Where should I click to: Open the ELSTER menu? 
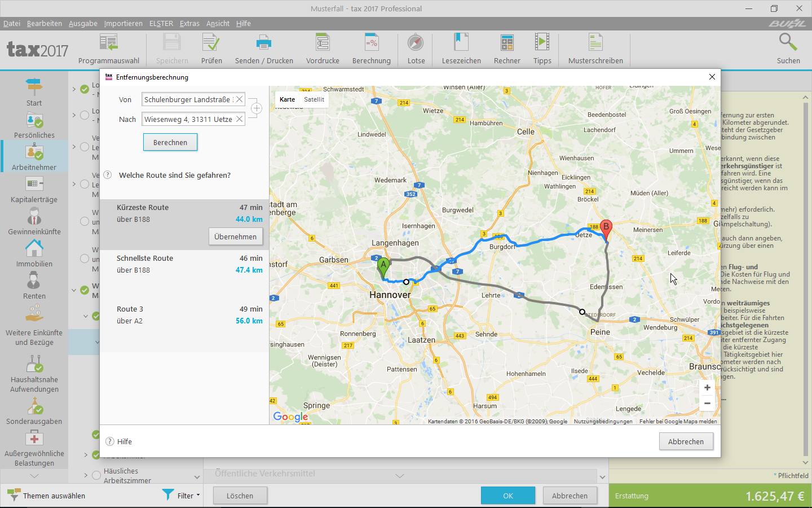tap(161, 23)
